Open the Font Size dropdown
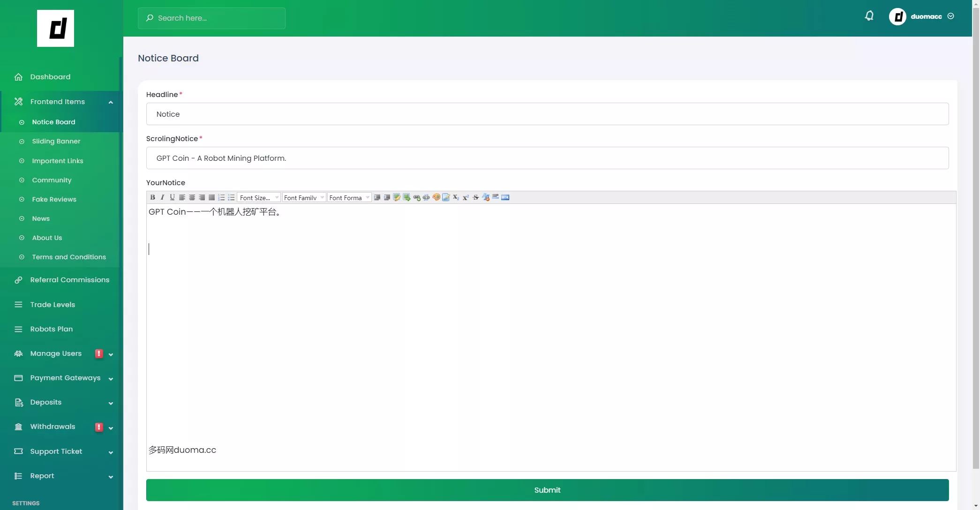 point(259,198)
